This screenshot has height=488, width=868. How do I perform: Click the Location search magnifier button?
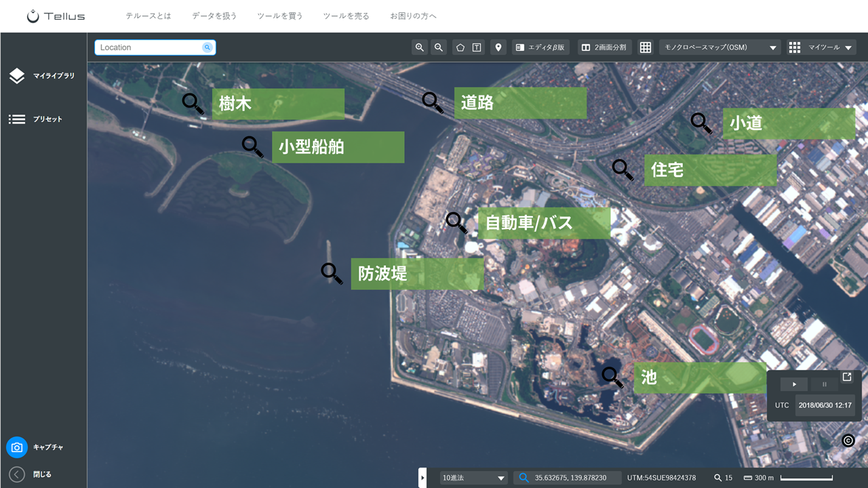click(208, 47)
